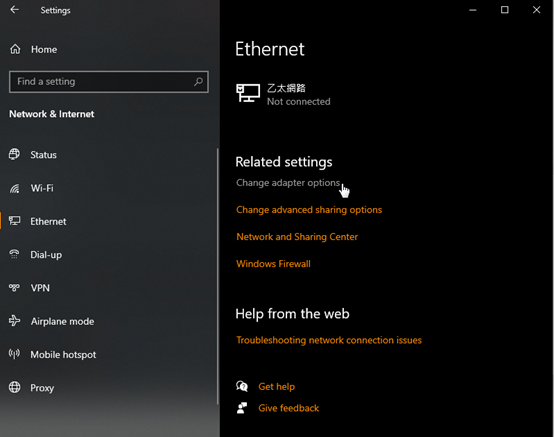The image size is (554, 437).
Task: Open Network and Sharing Center
Action: click(x=297, y=237)
